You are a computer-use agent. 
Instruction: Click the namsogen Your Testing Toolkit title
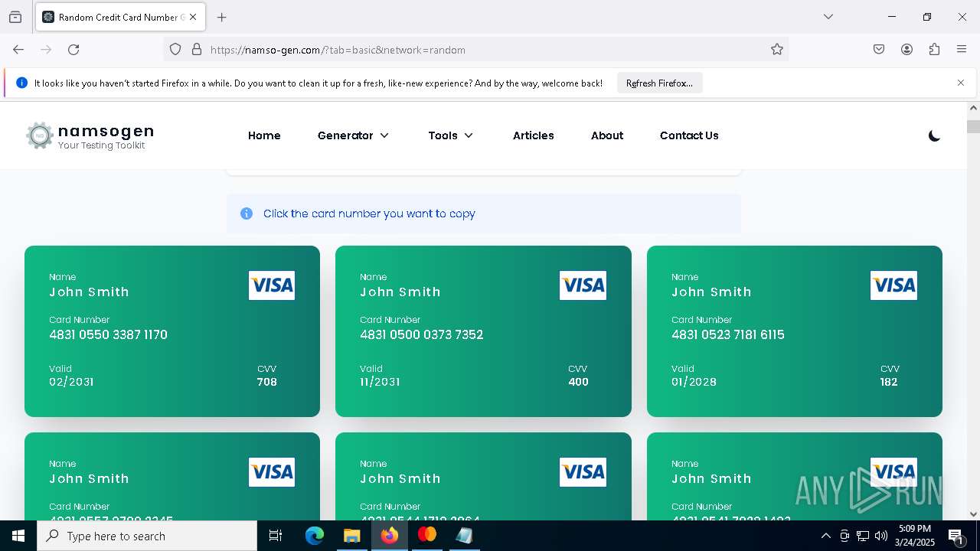coord(106,136)
